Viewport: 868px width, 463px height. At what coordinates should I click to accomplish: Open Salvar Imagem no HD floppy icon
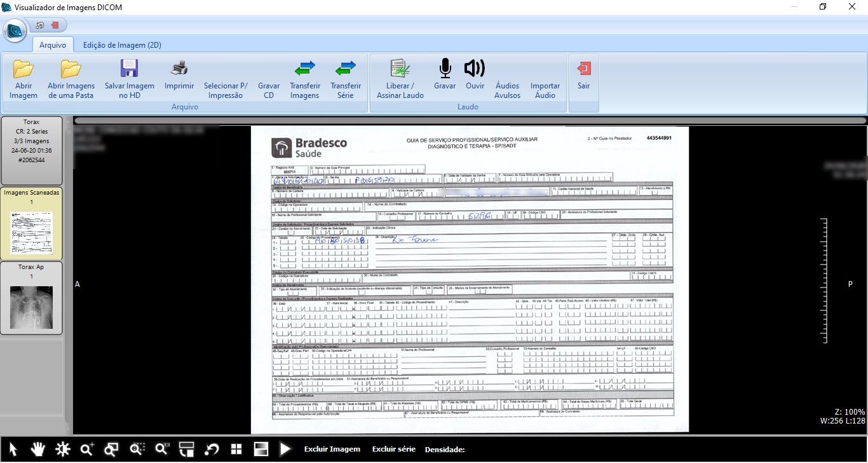pyautogui.click(x=130, y=69)
